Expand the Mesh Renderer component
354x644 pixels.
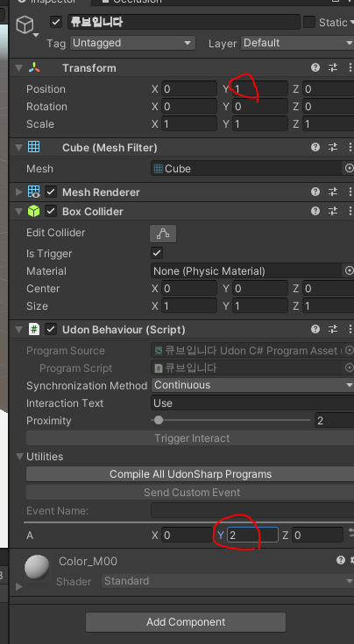[18, 192]
